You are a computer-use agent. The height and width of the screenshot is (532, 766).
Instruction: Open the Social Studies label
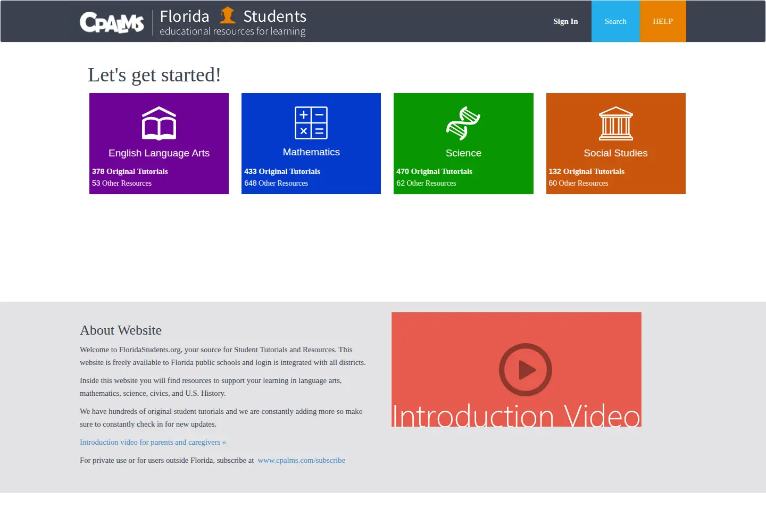click(615, 153)
